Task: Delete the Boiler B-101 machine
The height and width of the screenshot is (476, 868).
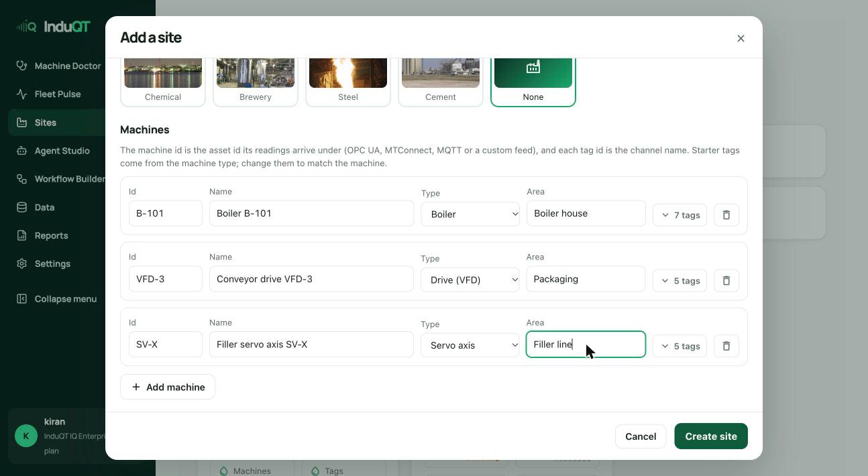Action: [726, 215]
